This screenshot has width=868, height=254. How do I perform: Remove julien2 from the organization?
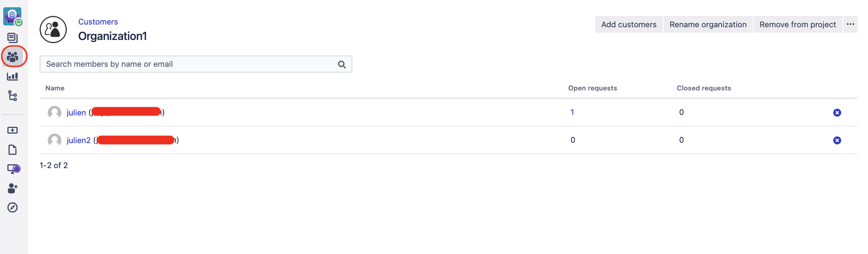[x=837, y=140]
